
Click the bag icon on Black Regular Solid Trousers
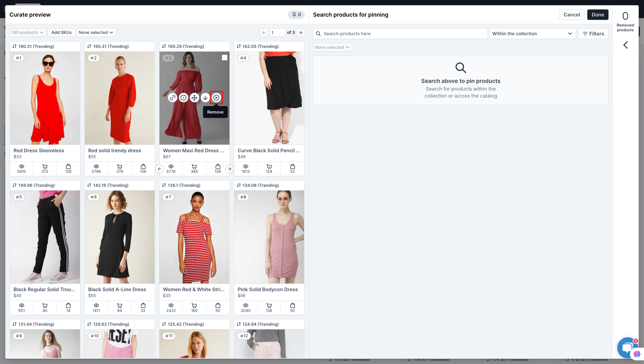pyautogui.click(x=68, y=306)
